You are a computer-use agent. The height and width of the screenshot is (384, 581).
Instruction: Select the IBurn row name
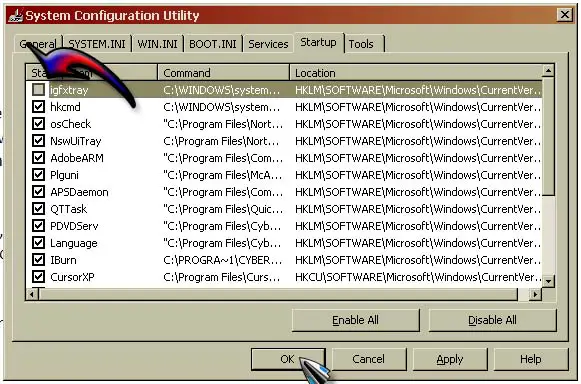point(63,260)
